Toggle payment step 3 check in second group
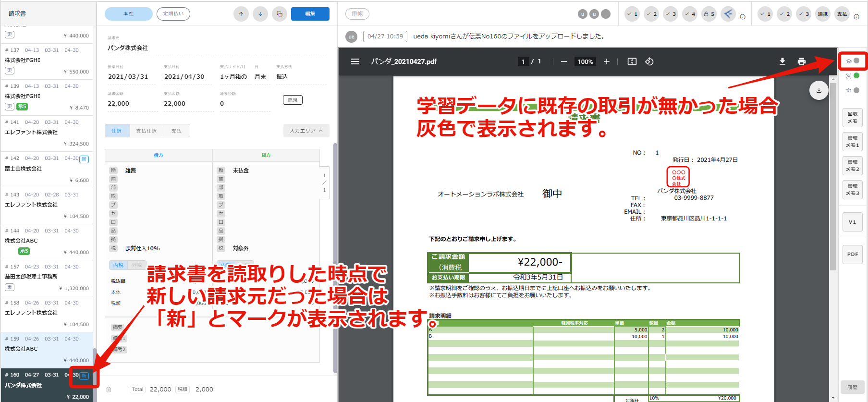This screenshot has width=868, height=402. pos(804,14)
